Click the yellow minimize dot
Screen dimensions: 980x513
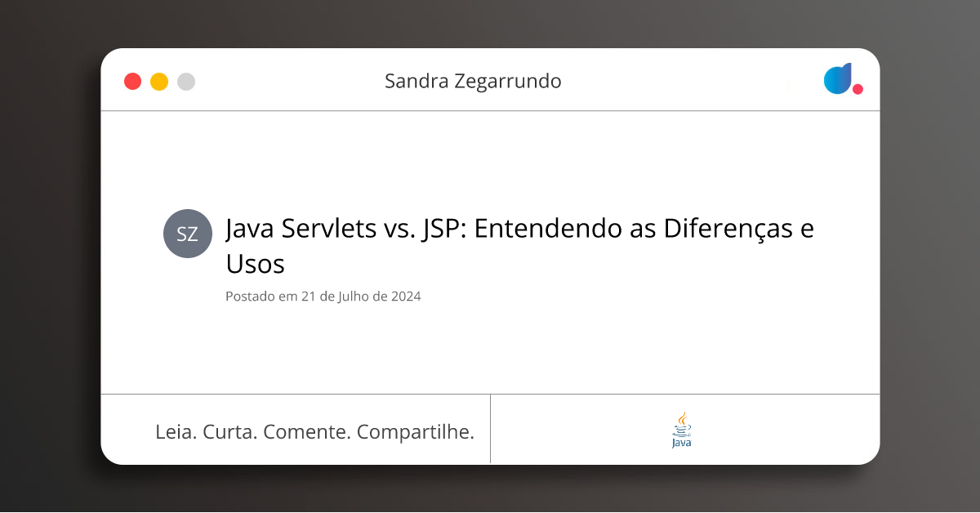point(159,82)
